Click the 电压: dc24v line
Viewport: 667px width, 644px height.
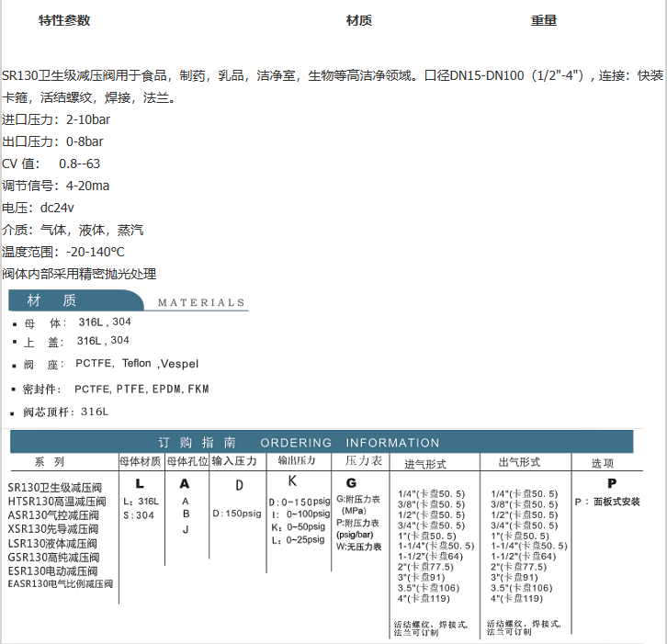pyautogui.click(x=38, y=208)
